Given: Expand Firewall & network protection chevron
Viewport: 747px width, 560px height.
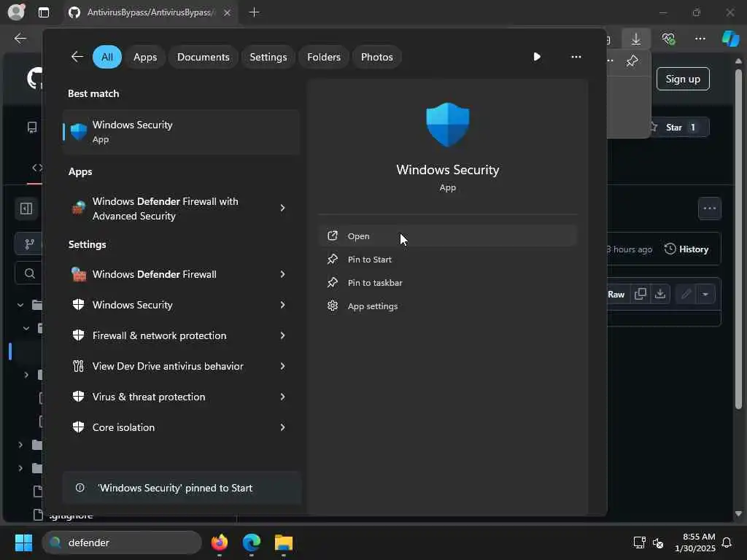Looking at the screenshot, I should coord(282,335).
